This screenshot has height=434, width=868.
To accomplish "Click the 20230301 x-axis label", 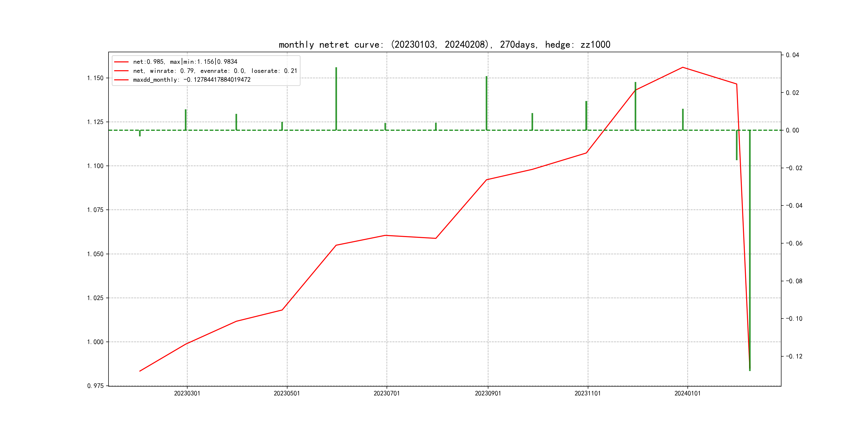I will [x=187, y=394].
